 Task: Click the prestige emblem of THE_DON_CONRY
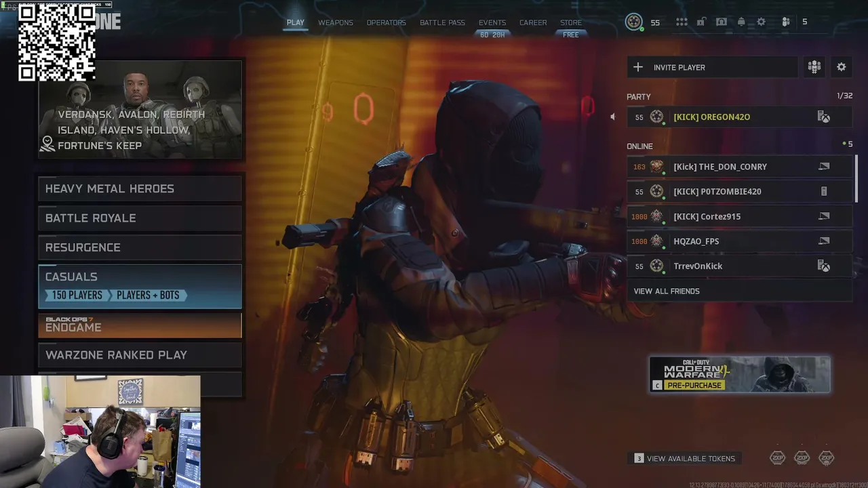point(656,166)
